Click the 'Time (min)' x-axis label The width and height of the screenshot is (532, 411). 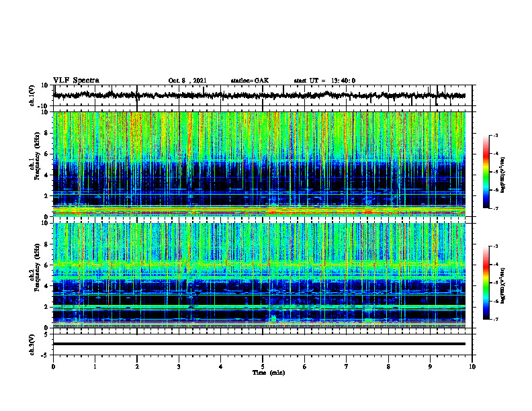(x=269, y=373)
